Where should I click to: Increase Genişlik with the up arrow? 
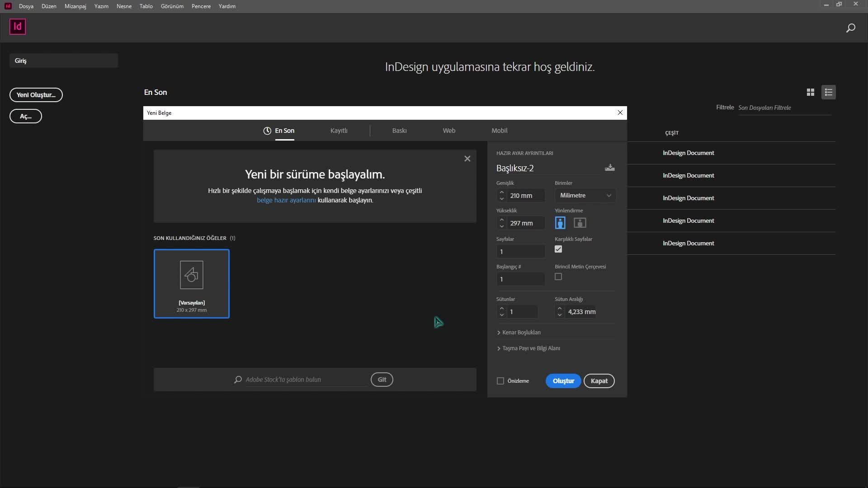(x=501, y=192)
